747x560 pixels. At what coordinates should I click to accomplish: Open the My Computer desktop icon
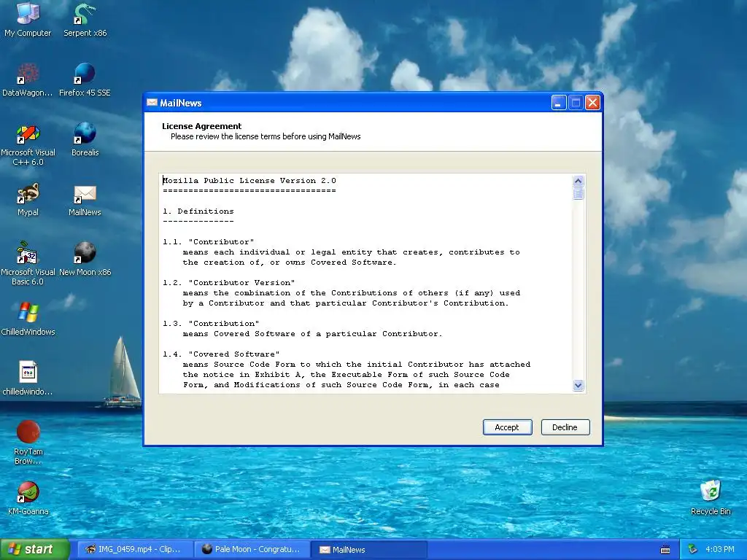click(x=28, y=20)
